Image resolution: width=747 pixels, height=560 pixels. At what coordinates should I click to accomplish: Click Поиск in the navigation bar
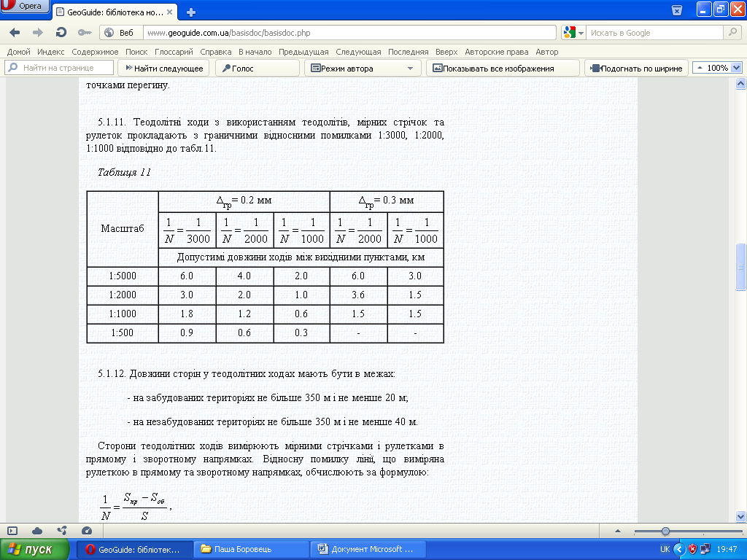136,52
